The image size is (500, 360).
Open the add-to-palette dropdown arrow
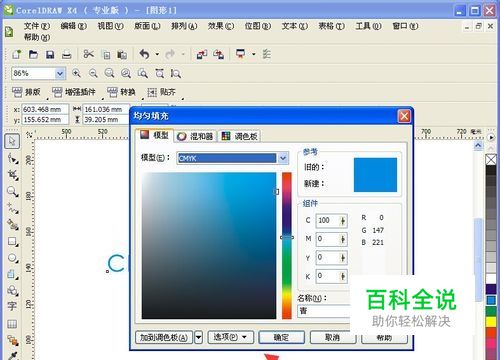pos(198,337)
